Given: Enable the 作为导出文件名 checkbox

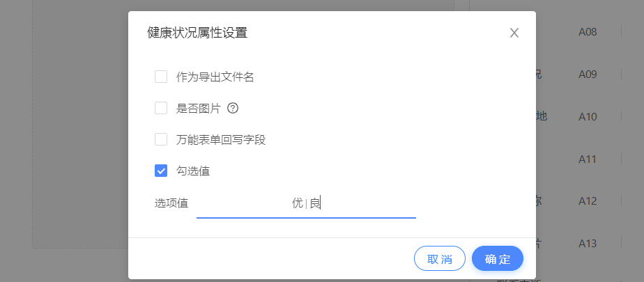Looking at the screenshot, I should tap(161, 77).
